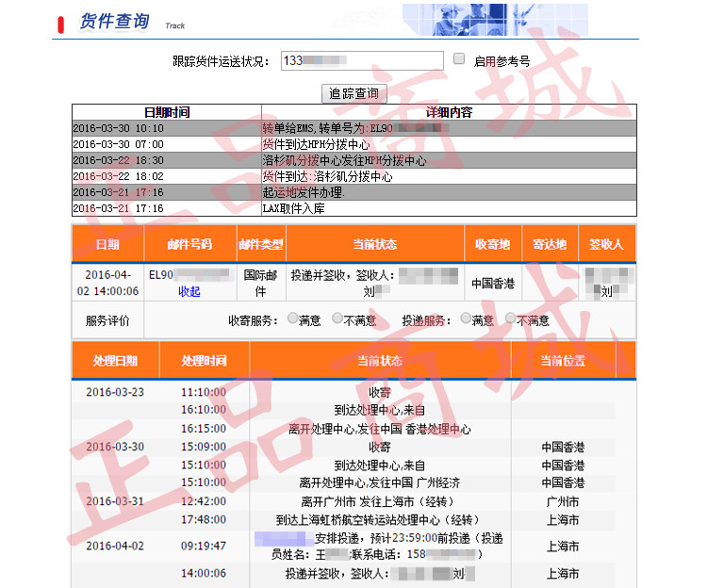Click the 详细内容 column header
707x588 pixels.
pyautogui.click(x=449, y=112)
